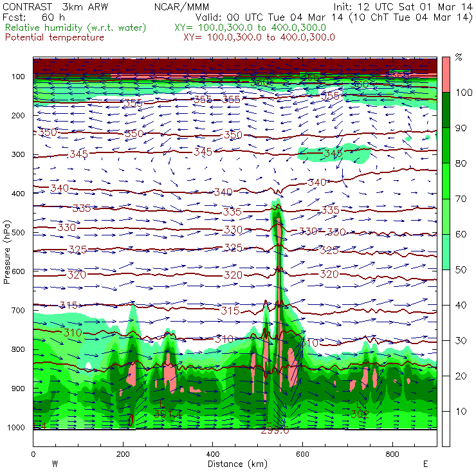
Task: Select the red 'Potential temperature' legend
Action: (55, 37)
